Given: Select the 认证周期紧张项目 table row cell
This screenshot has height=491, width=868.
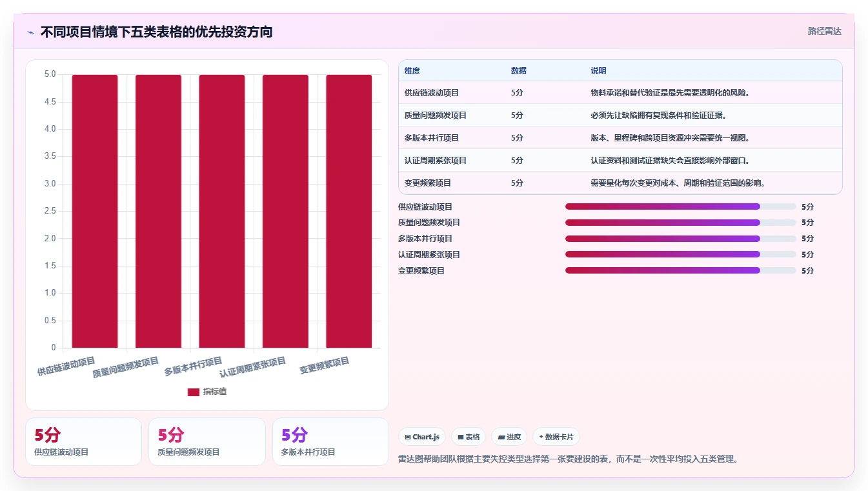Looking at the screenshot, I should click(436, 161).
